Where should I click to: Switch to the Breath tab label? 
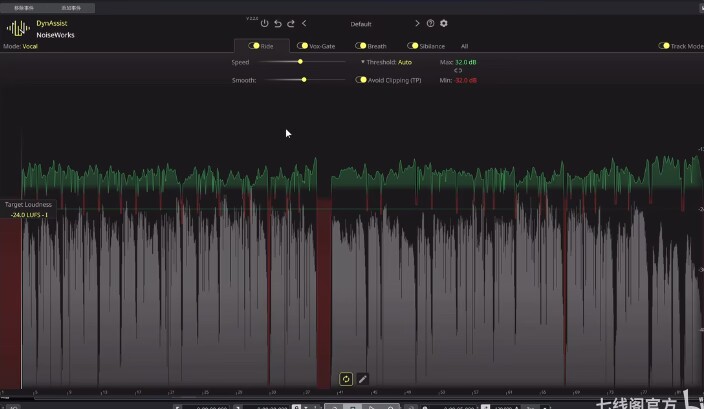[377, 46]
